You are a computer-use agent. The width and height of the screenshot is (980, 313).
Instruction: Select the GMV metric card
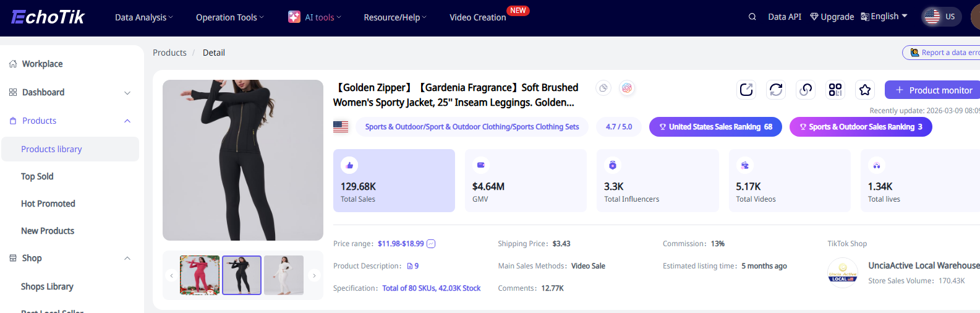click(526, 181)
